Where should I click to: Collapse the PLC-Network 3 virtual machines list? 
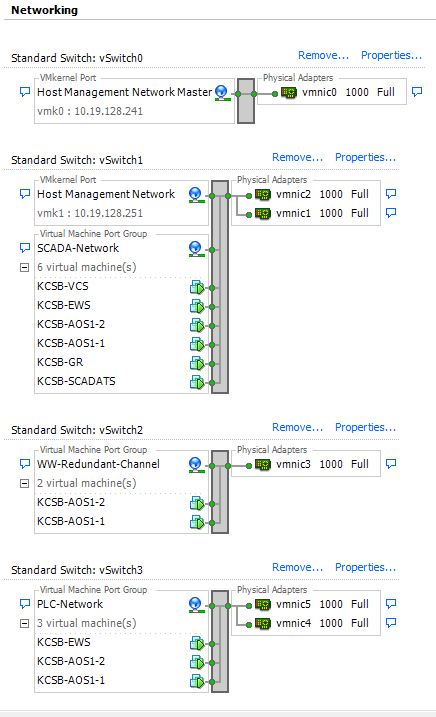click(25, 623)
